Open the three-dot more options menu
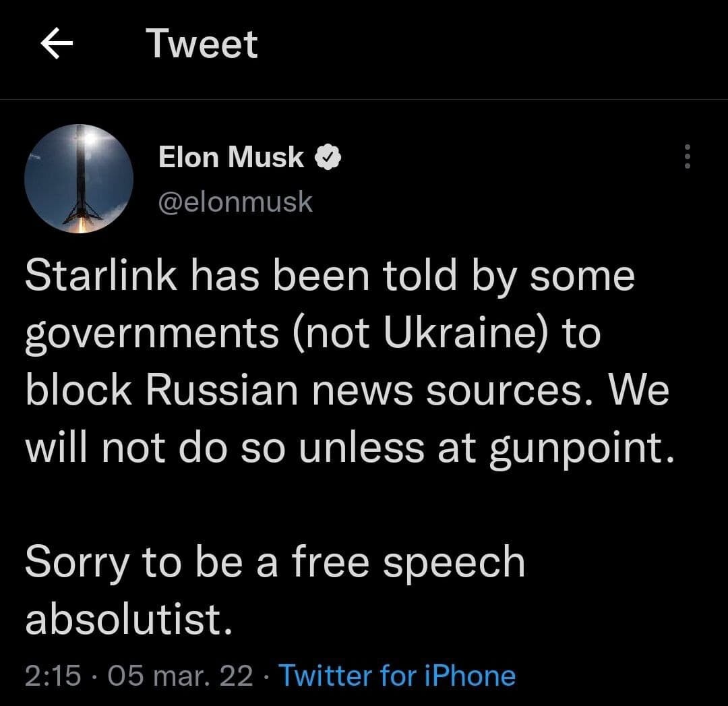The height and width of the screenshot is (706, 728). pyautogui.click(x=687, y=156)
